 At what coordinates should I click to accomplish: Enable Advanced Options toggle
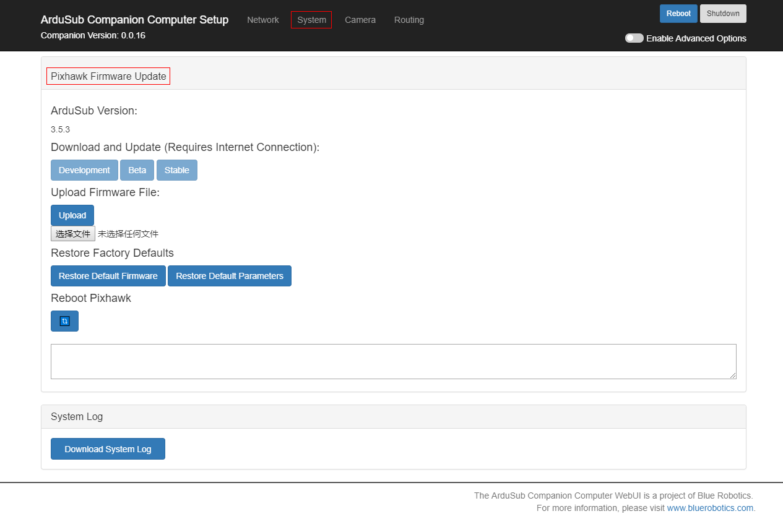pos(634,38)
